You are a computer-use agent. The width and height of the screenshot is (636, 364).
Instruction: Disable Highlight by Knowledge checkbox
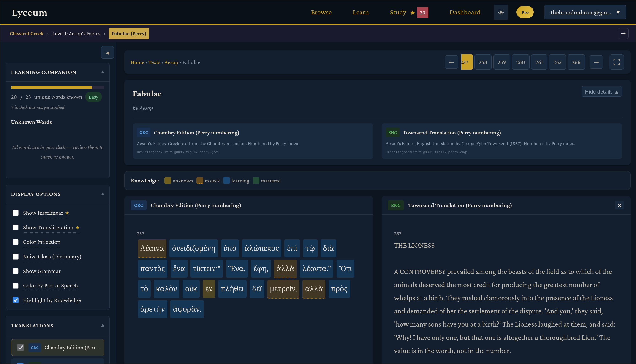(x=16, y=300)
